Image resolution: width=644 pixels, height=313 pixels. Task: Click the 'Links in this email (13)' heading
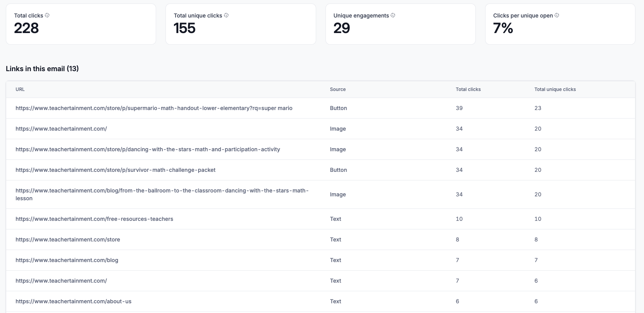pos(42,69)
